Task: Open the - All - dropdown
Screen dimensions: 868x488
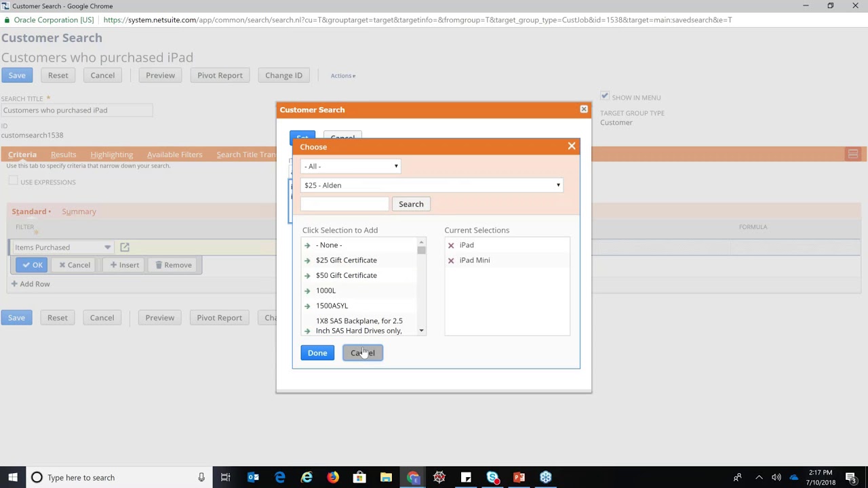Action: tap(351, 166)
